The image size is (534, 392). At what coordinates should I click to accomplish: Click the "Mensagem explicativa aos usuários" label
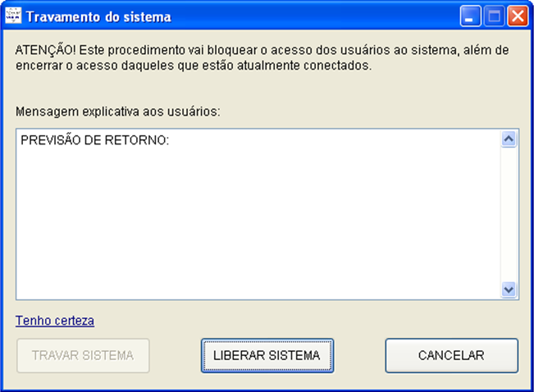[x=118, y=110]
